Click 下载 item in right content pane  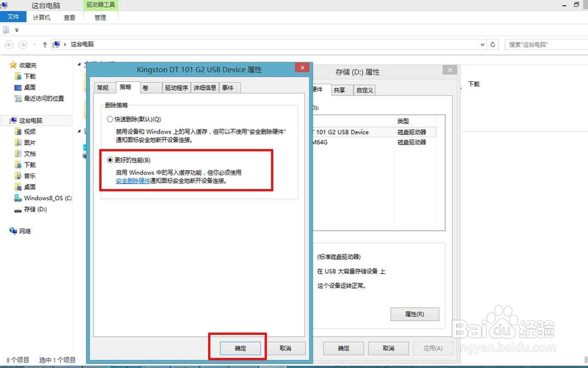[x=474, y=84]
